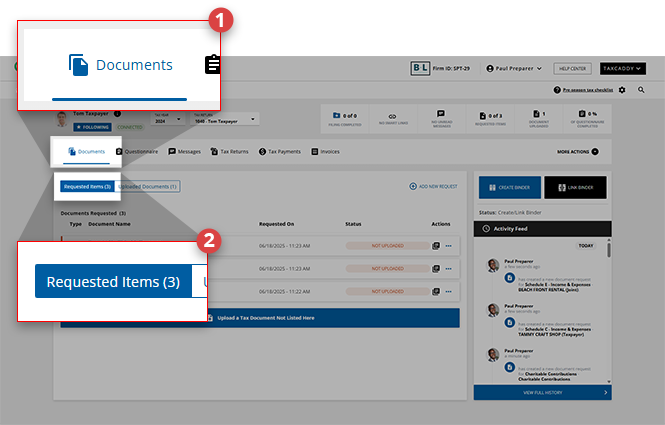The height and width of the screenshot is (425, 665).
Task: Click the No Smart Links stat icon
Action: pos(393,116)
